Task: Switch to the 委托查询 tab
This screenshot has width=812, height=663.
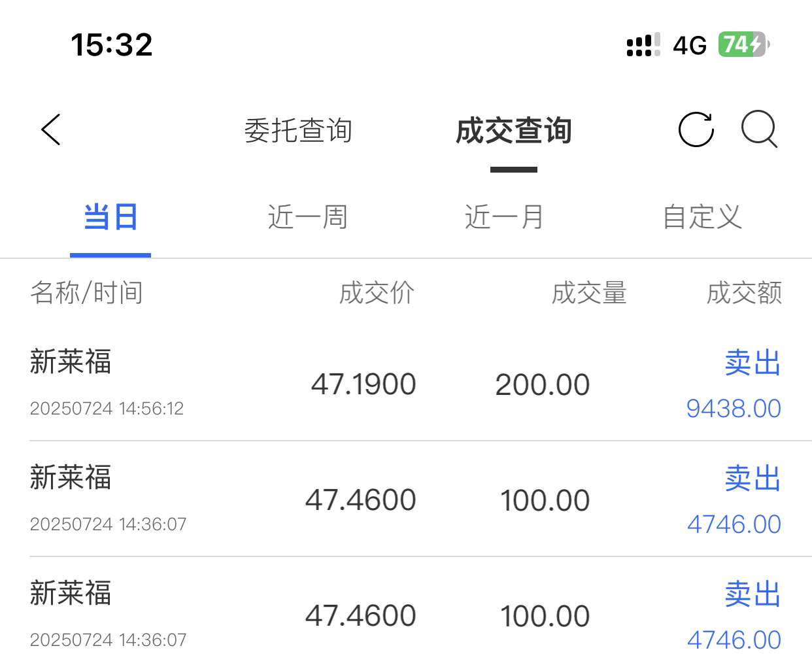Action: [x=298, y=131]
